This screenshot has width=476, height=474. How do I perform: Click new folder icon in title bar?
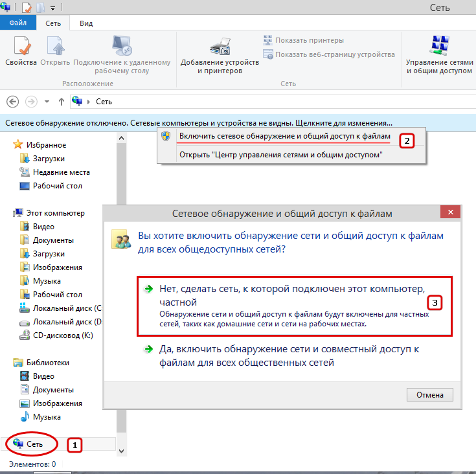pyautogui.click(x=41, y=7)
